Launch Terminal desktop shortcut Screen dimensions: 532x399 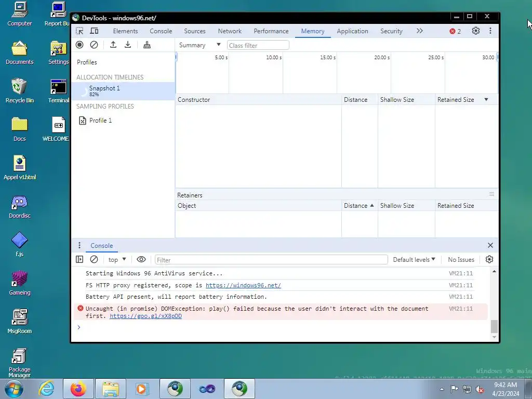tap(58, 90)
